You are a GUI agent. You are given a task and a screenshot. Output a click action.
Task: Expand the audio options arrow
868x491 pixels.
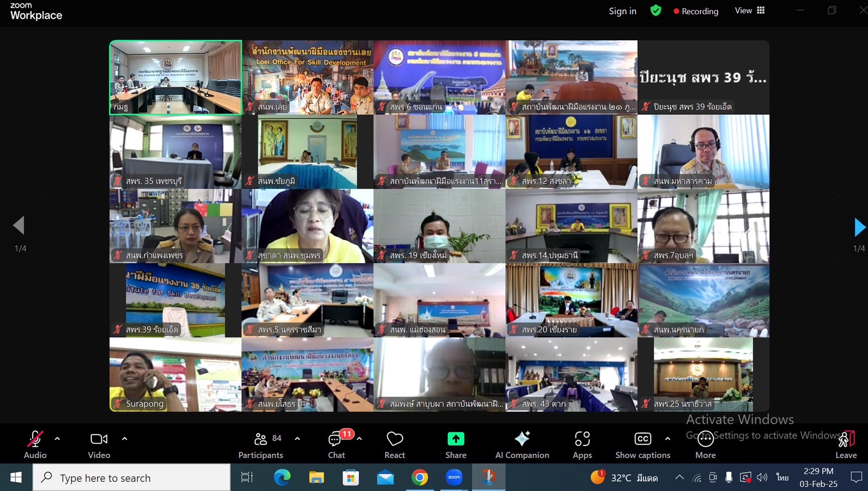coord(57,438)
